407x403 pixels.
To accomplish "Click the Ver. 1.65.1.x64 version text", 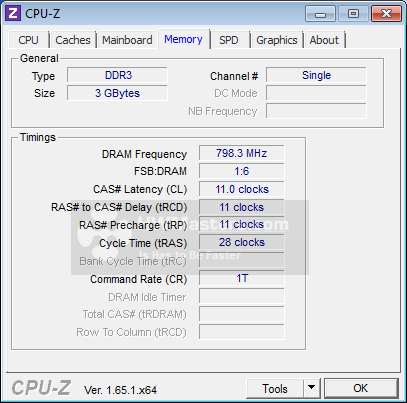I will click(x=120, y=390).
